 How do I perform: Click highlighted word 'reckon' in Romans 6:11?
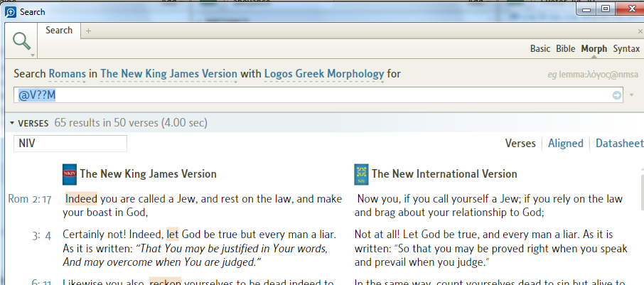pyautogui.click(x=165, y=281)
